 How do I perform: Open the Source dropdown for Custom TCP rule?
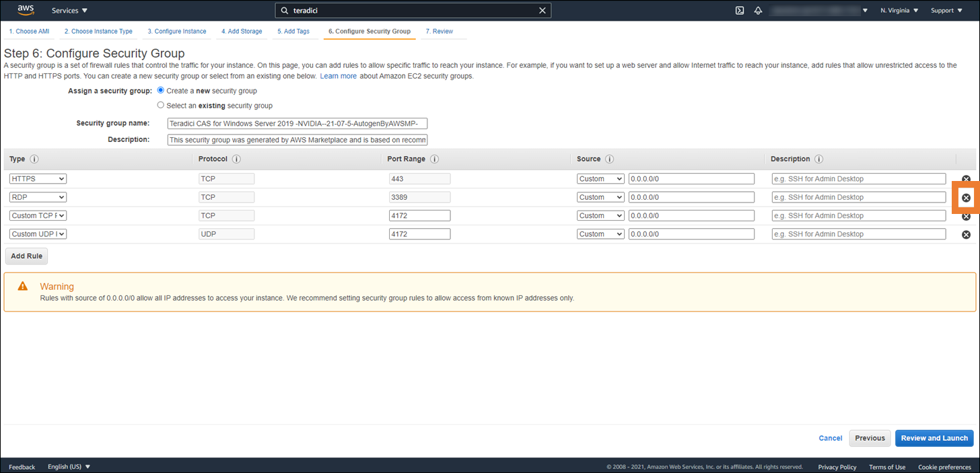(x=601, y=216)
